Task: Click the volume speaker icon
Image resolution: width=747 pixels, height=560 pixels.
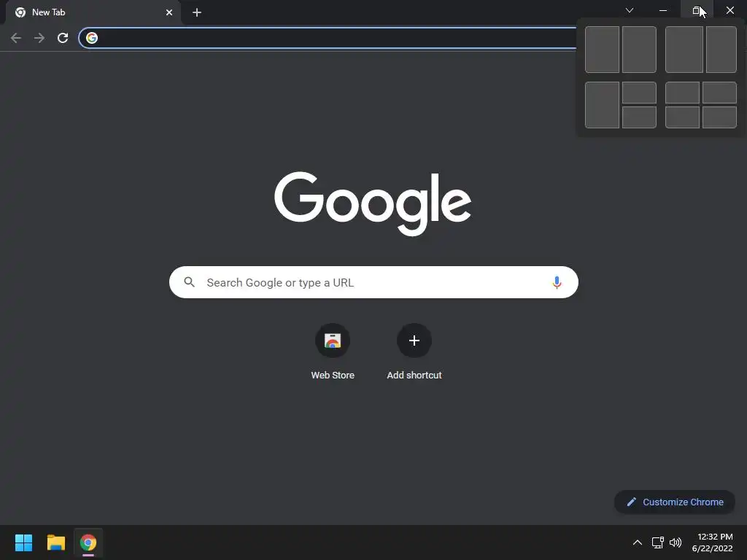Action: tap(676, 542)
